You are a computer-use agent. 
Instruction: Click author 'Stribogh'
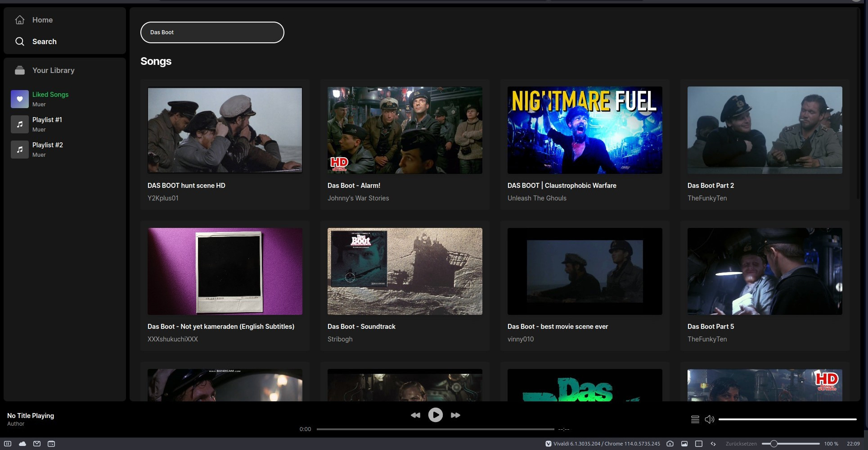pos(340,339)
